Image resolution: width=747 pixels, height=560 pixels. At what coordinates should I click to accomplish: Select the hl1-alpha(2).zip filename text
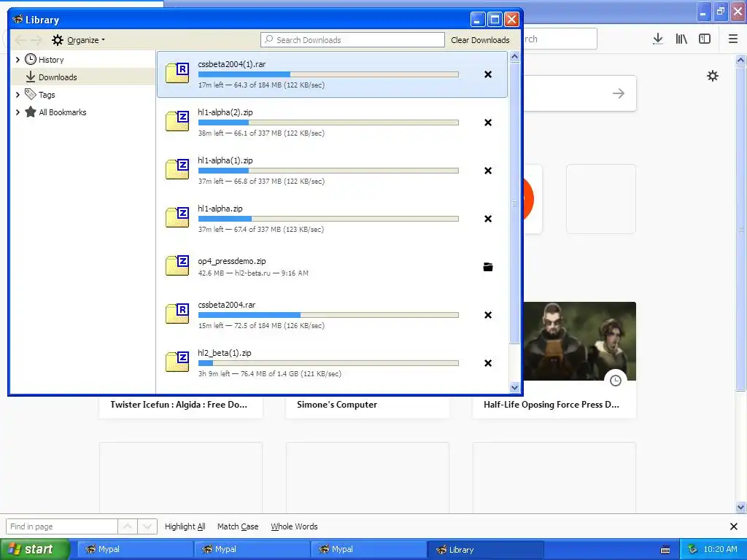(x=225, y=112)
